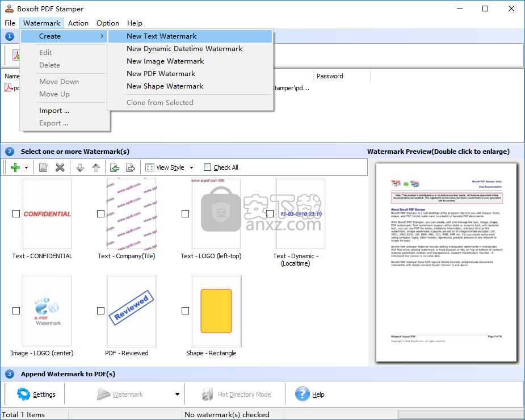
Task: Open the Watermark button dropdown arrow
Action: click(x=177, y=394)
